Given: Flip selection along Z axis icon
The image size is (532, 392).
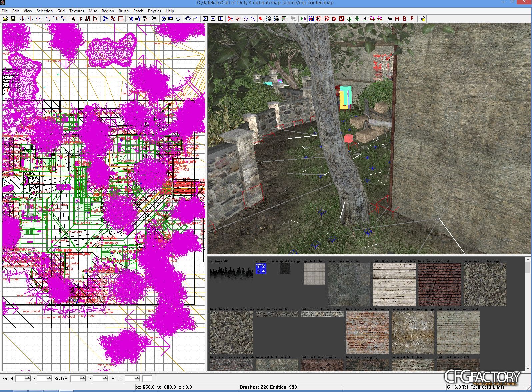Looking at the screenshot, I should [38, 19].
